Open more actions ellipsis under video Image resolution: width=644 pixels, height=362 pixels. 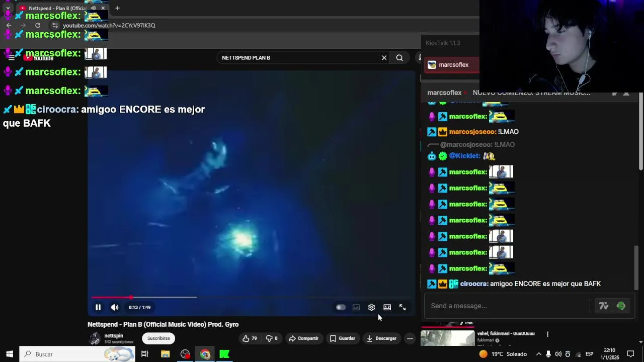coord(410,338)
